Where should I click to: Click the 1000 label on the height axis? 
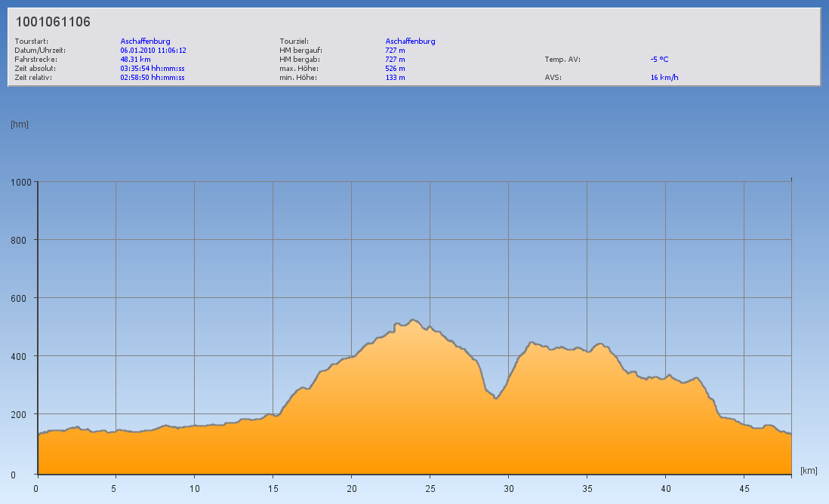point(20,182)
